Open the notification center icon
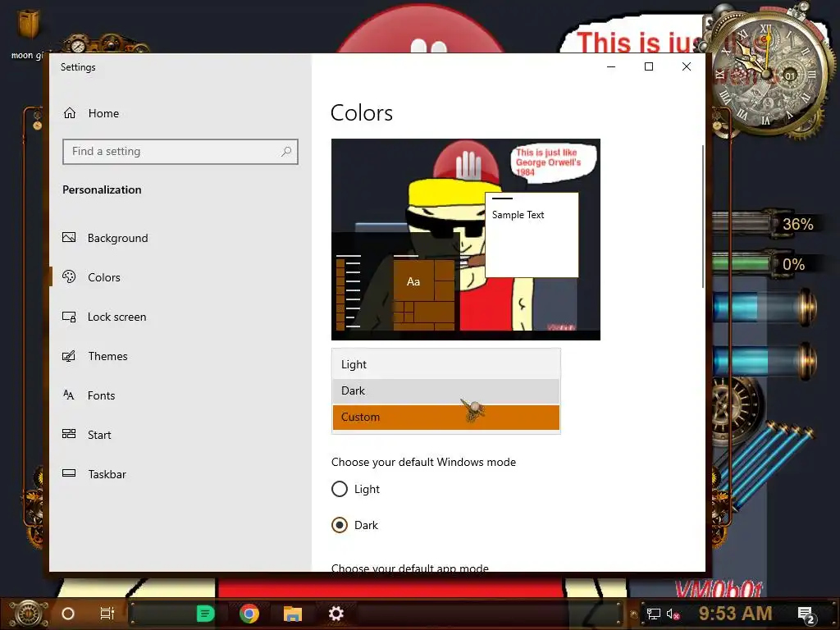Viewport: 840px width, 630px height. pyautogui.click(x=806, y=614)
